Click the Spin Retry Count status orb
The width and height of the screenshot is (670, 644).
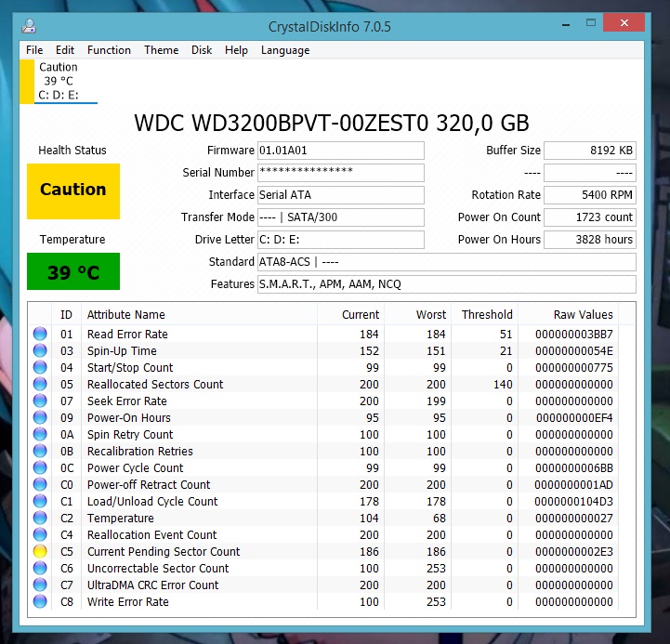pyautogui.click(x=40, y=434)
